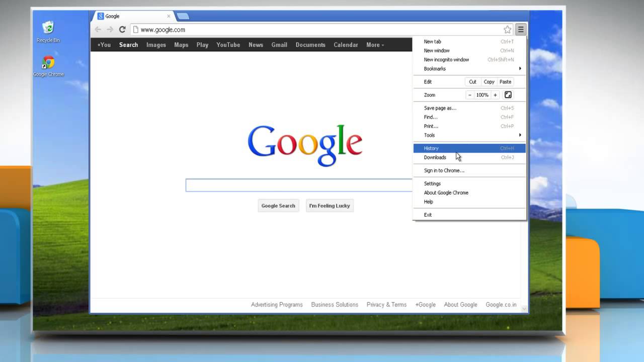Go forward using the forward arrow
Screen dimensions: 644x362
pos(110,30)
